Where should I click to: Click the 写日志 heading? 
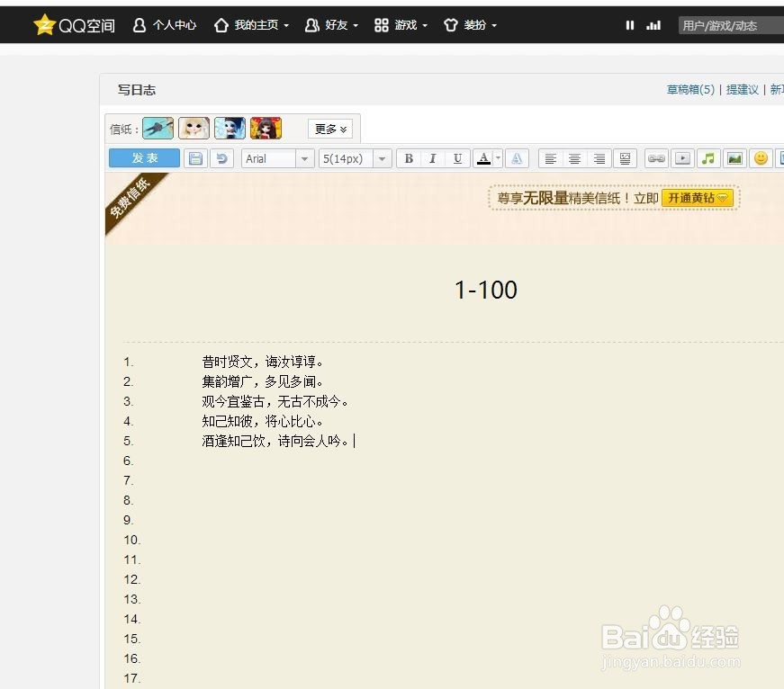[137, 90]
